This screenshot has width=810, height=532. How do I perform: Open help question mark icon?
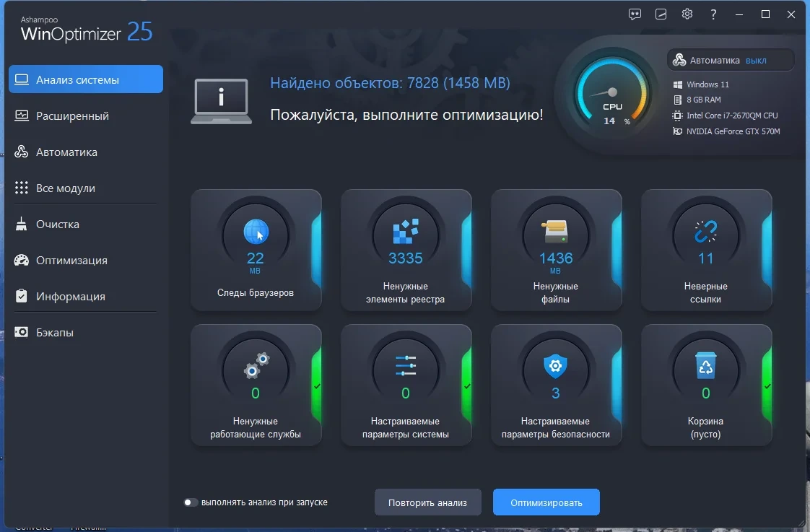[x=713, y=14]
